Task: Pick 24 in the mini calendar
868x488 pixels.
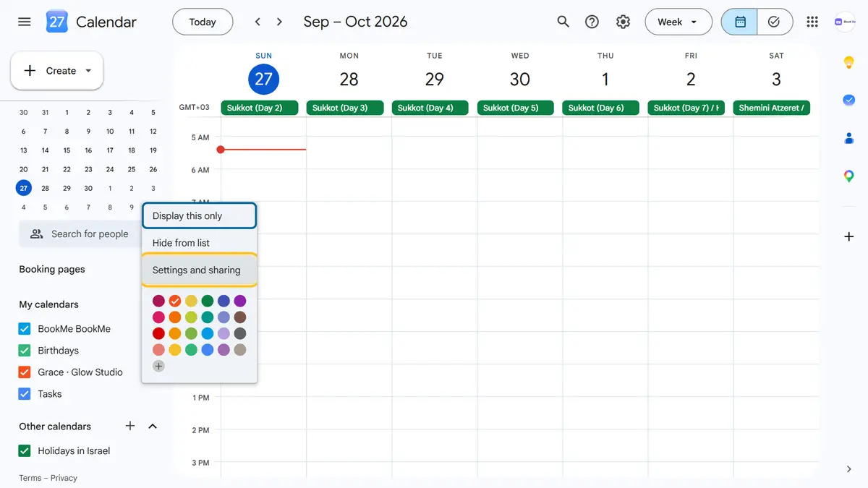Action: (x=110, y=169)
